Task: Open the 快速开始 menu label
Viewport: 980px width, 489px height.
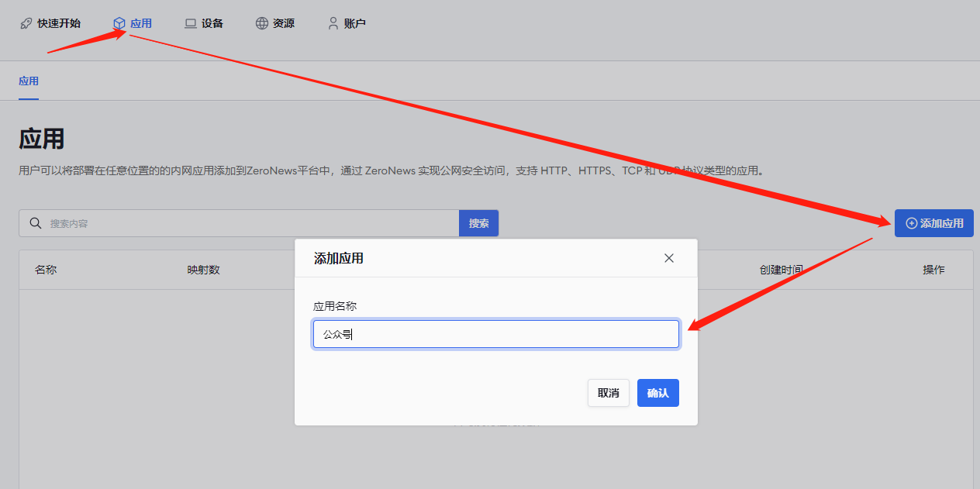Action: tap(59, 23)
